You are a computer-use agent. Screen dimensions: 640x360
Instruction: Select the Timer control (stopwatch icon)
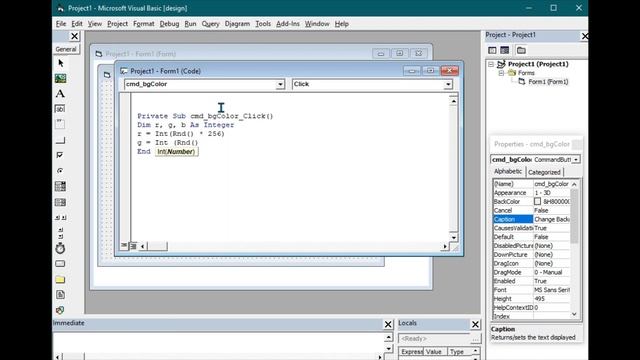[x=60, y=248]
